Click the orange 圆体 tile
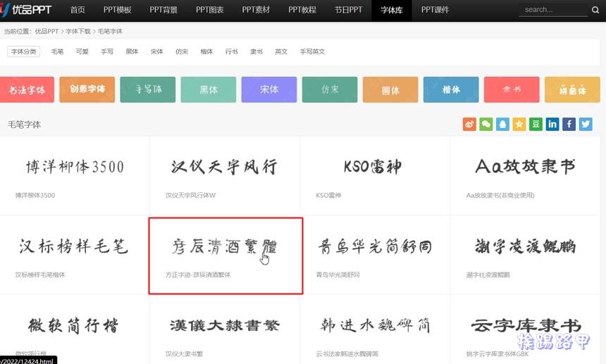Screen dimensions: 606x364 click(390, 89)
